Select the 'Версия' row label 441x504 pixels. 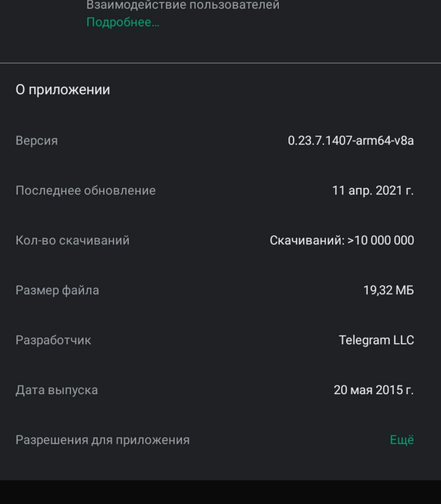click(x=37, y=141)
